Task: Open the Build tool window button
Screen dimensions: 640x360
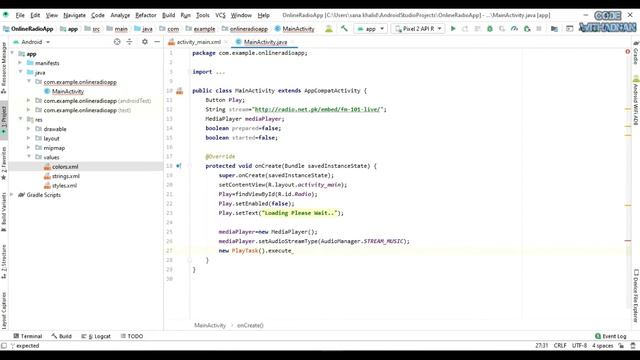Action: click(62, 336)
